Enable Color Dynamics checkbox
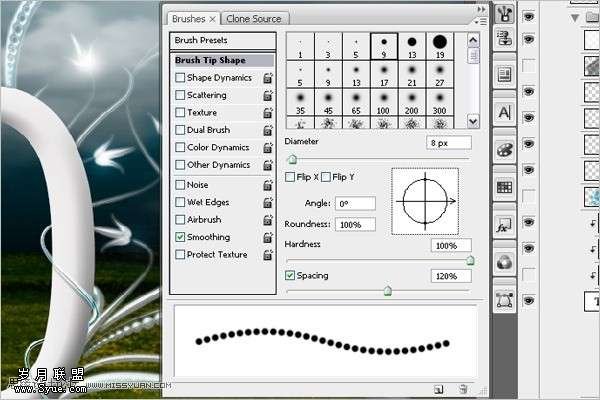This screenshot has width=600, height=400. pos(180,147)
